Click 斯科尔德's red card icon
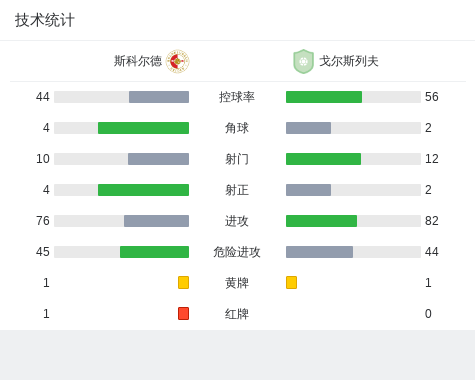The height and width of the screenshot is (380, 475). pos(183,313)
